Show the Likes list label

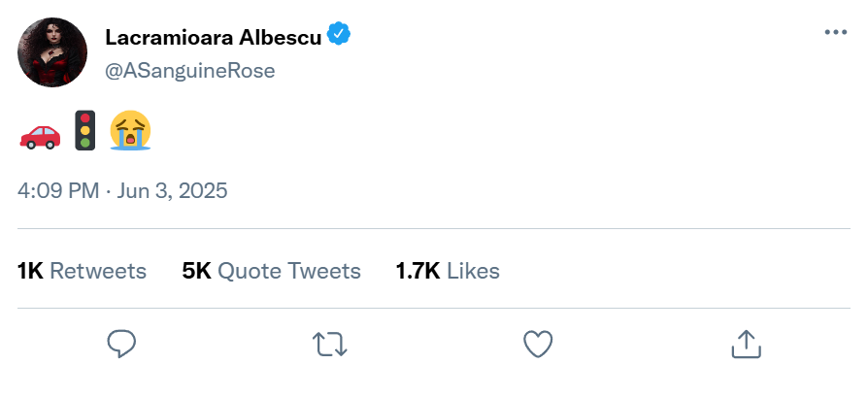[x=475, y=271]
